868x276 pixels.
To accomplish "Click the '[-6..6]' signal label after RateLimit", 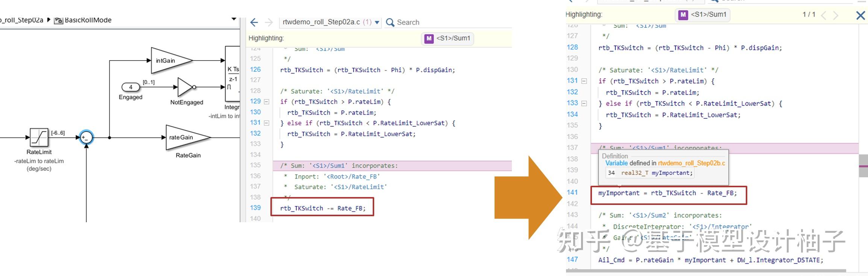I will 58,133.
